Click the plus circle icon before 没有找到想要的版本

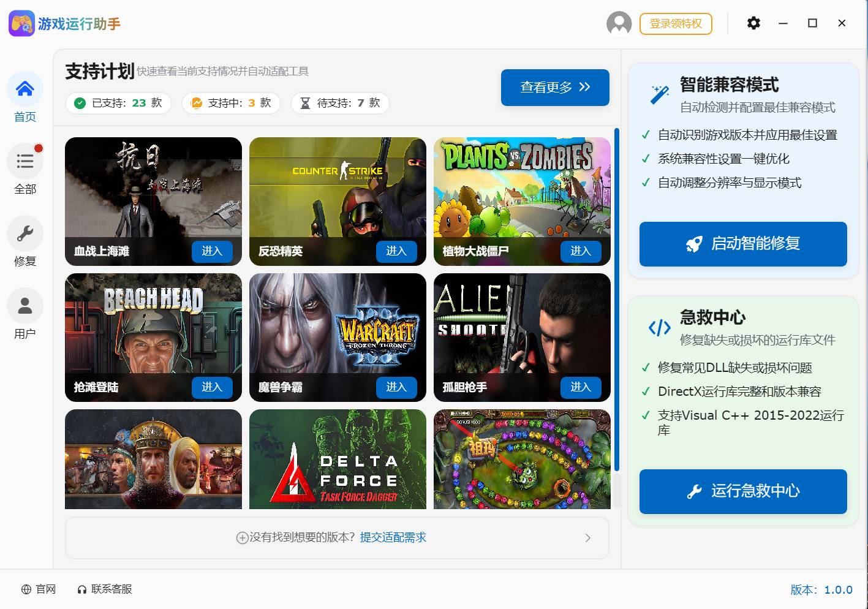[242, 538]
